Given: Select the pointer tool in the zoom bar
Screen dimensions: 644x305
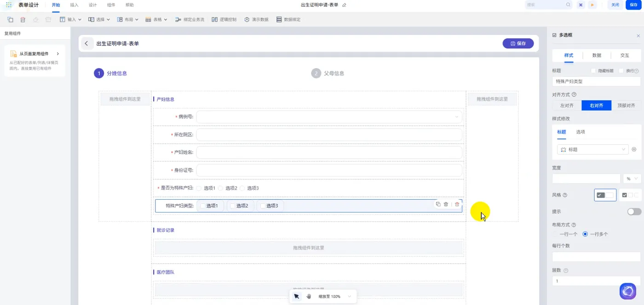Looking at the screenshot, I should click(296, 296).
